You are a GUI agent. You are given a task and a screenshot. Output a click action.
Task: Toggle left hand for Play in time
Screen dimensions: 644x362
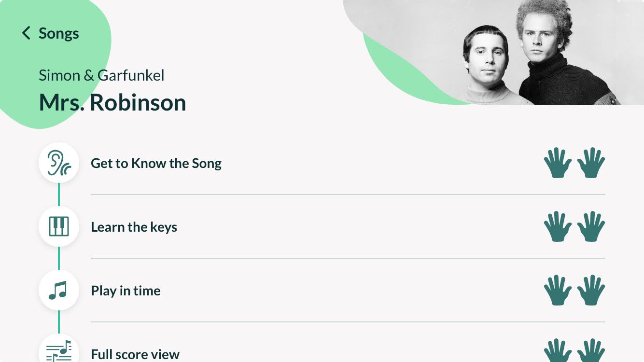coord(558,291)
